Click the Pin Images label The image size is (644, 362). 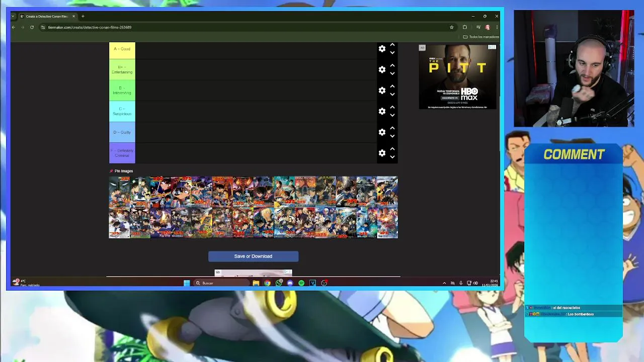click(124, 171)
